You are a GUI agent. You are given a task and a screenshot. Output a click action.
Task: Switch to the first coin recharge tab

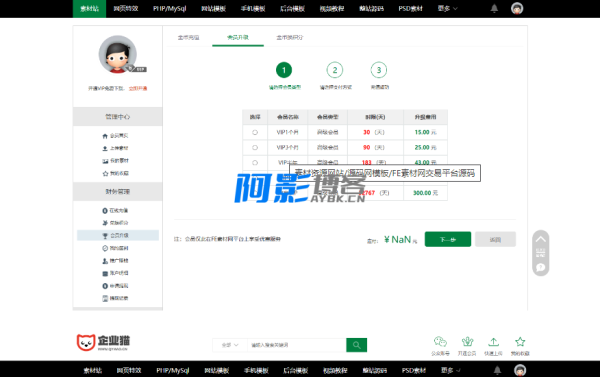[188, 38]
